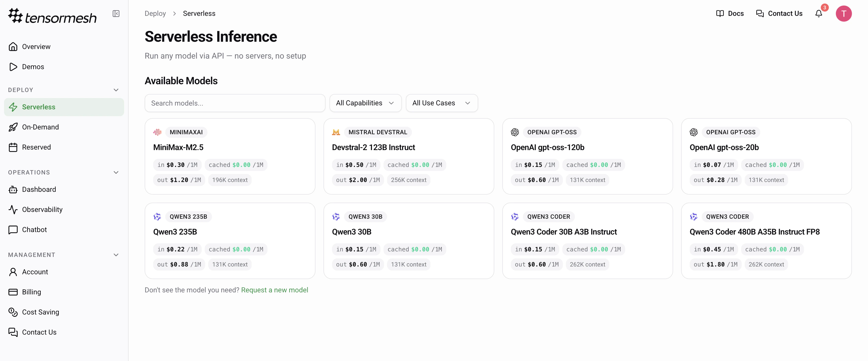Click the Serverless breadcrumb
The image size is (868, 361).
tap(199, 14)
